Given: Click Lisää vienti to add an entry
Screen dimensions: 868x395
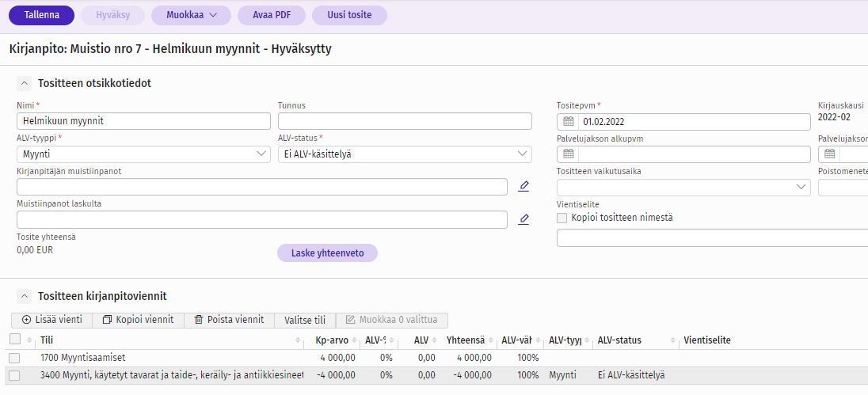Looking at the screenshot, I should pos(52,320).
